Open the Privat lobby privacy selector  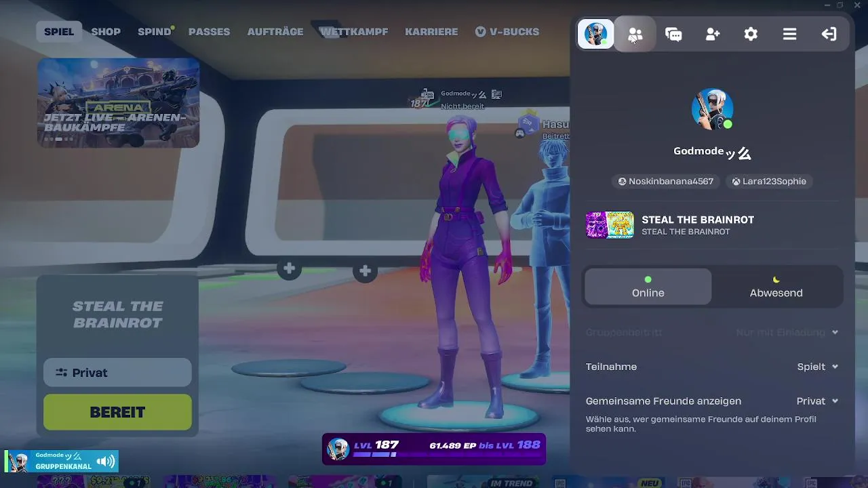pyautogui.click(x=117, y=373)
